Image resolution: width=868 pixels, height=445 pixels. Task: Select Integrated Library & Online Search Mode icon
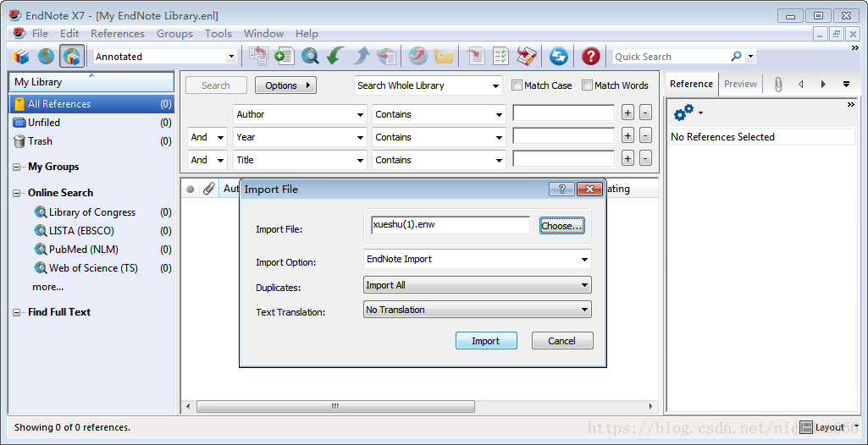(72, 57)
